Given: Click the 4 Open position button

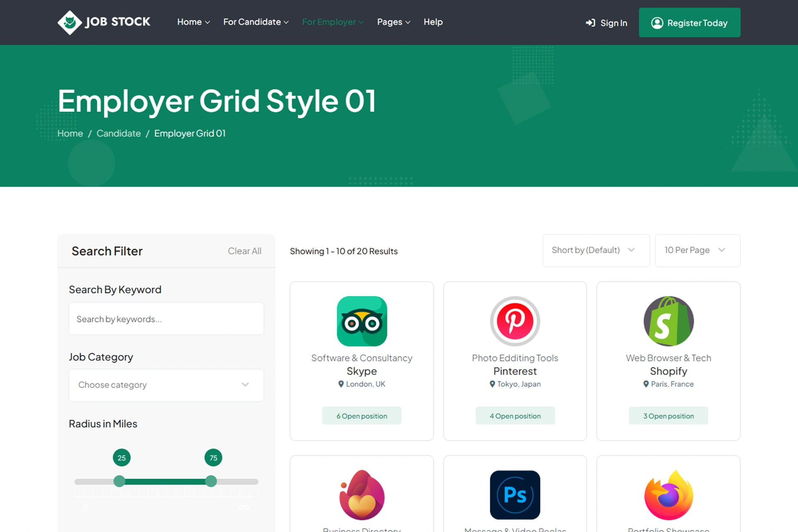Looking at the screenshot, I should [x=515, y=416].
